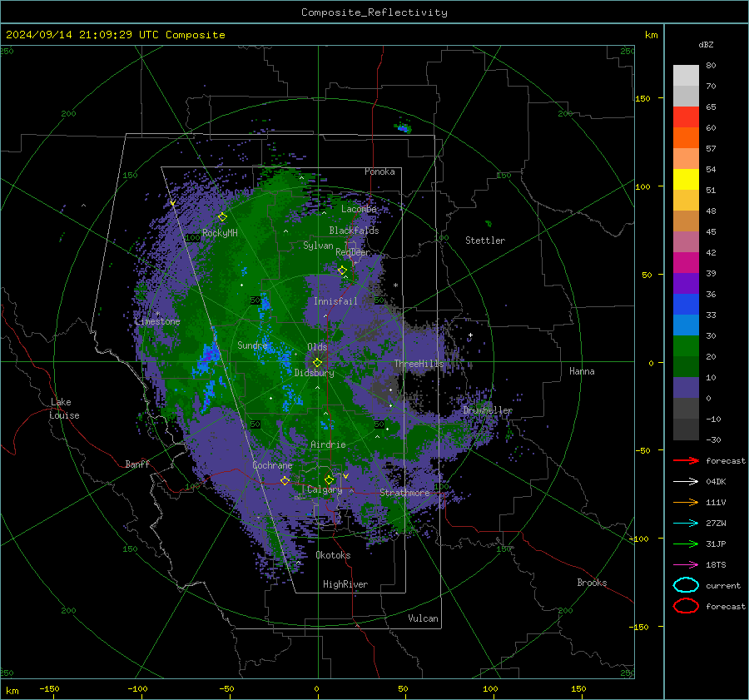Viewport: 749px width, 700px height.
Task: Click the magenta swatch on the dBZ scale
Action: [686, 262]
